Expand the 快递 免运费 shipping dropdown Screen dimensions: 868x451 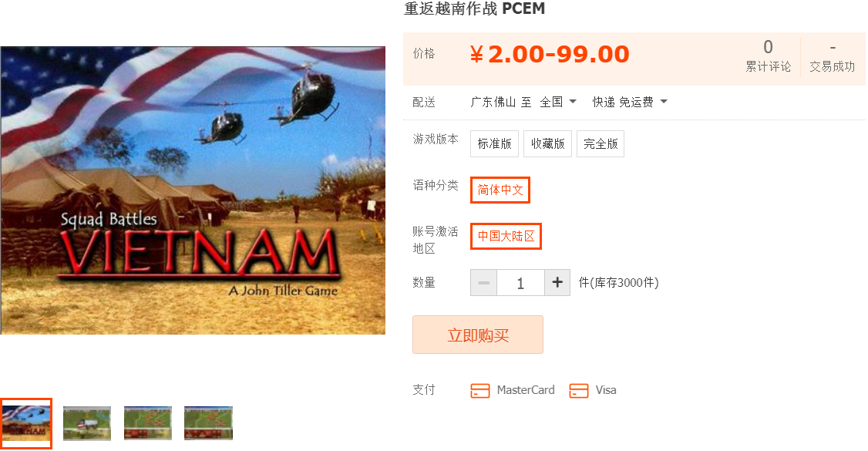pos(630,102)
